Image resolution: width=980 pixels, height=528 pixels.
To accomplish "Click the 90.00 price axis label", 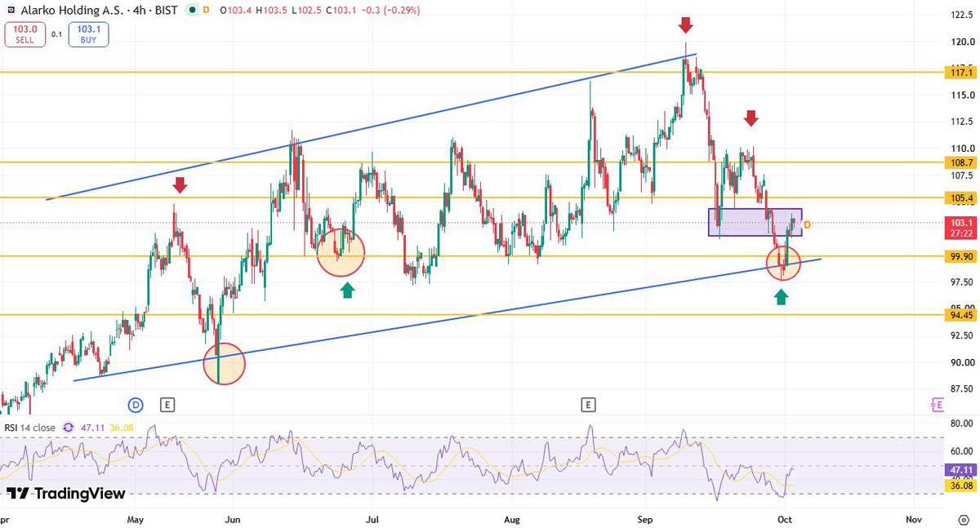I will (x=960, y=363).
